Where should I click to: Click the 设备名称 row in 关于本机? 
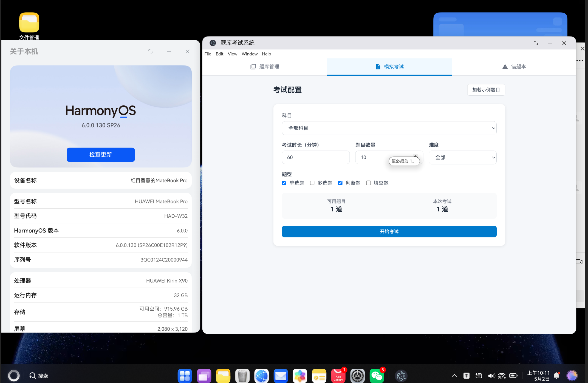point(101,180)
